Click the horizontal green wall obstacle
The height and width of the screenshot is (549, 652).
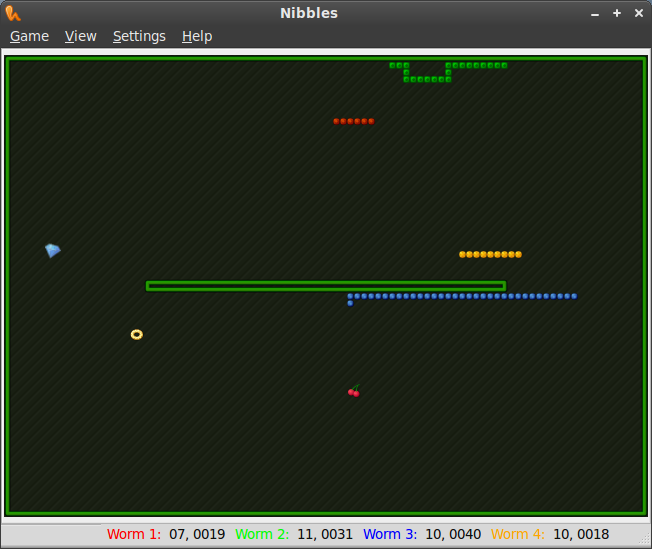326,286
